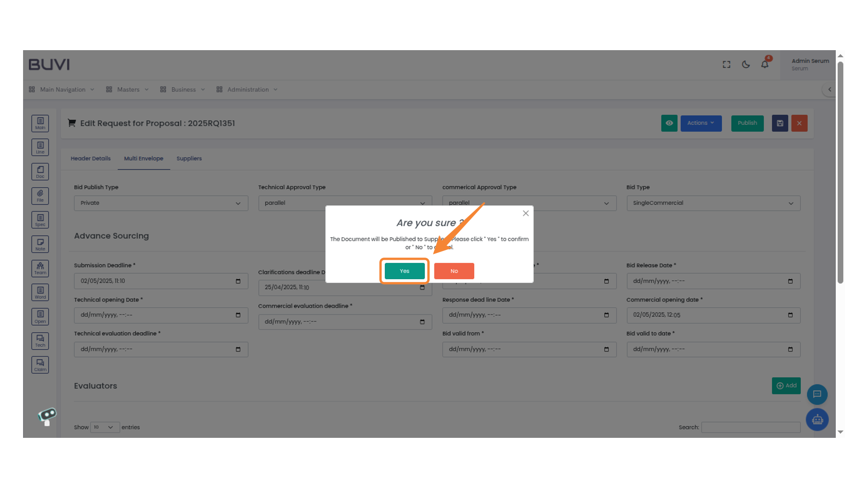Click the fullscreen expand icon
The width and height of the screenshot is (868, 488).
[726, 65]
